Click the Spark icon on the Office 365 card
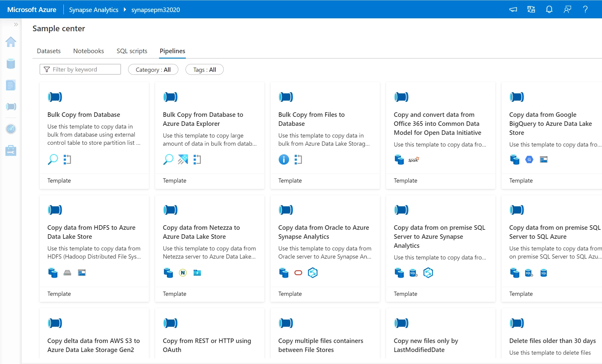Screen dimensions: 602x364 [x=413, y=159]
